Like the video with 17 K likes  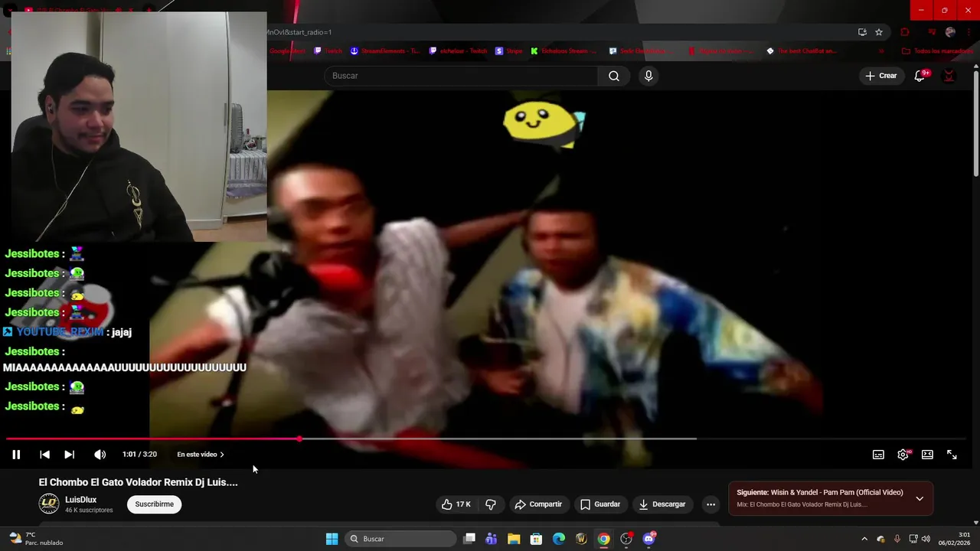click(456, 504)
